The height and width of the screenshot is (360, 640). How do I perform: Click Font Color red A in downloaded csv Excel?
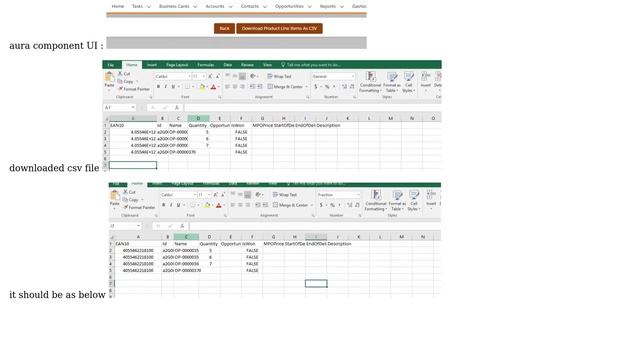point(213,87)
